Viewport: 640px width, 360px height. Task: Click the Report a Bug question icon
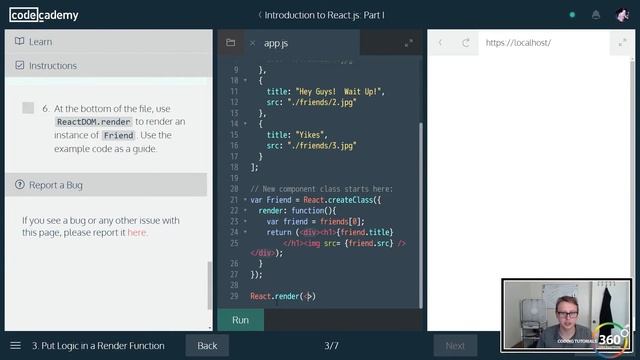point(20,184)
